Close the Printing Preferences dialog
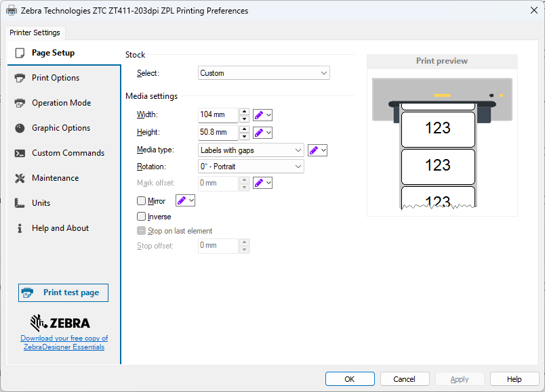The image size is (545, 392). [534, 10]
